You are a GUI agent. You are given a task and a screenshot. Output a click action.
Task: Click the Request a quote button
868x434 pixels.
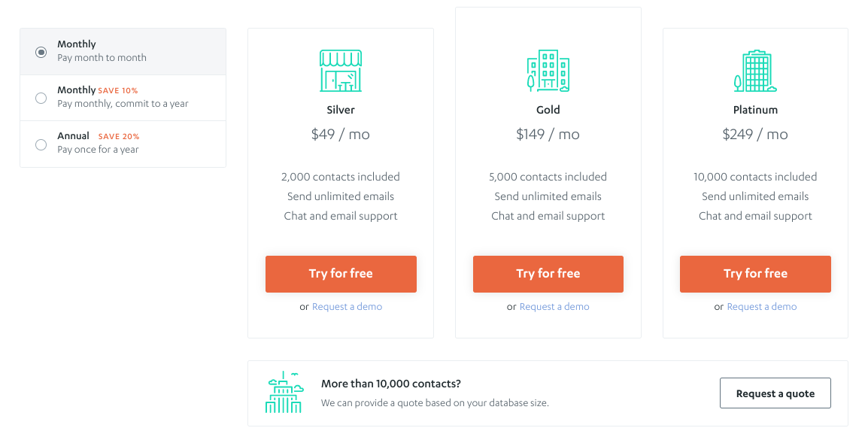(x=775, y=393)
